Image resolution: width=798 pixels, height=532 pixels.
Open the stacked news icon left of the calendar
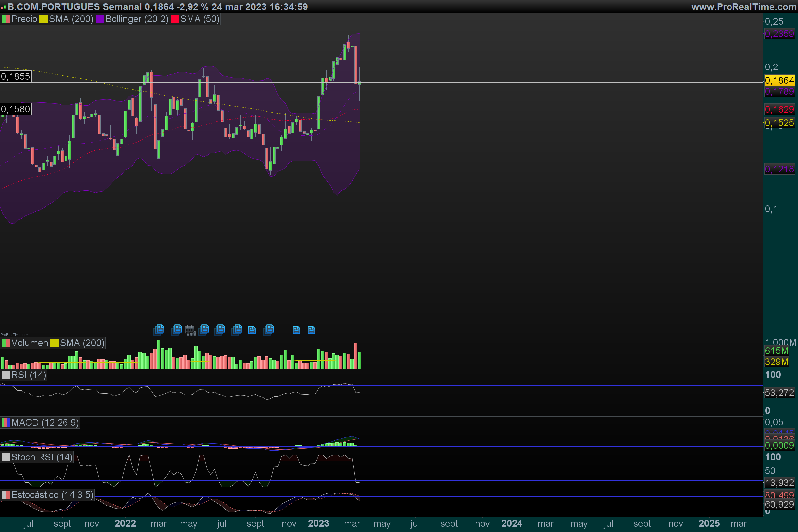click(x=177, y=330)
